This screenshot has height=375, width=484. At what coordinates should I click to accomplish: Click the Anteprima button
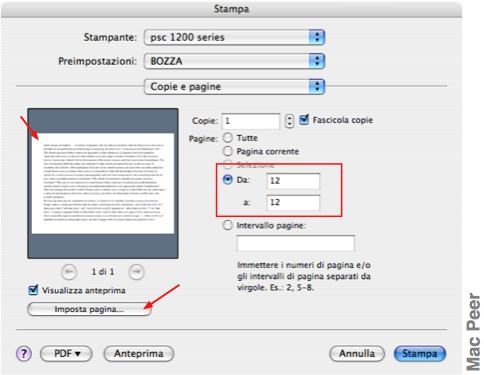point(139,353)
